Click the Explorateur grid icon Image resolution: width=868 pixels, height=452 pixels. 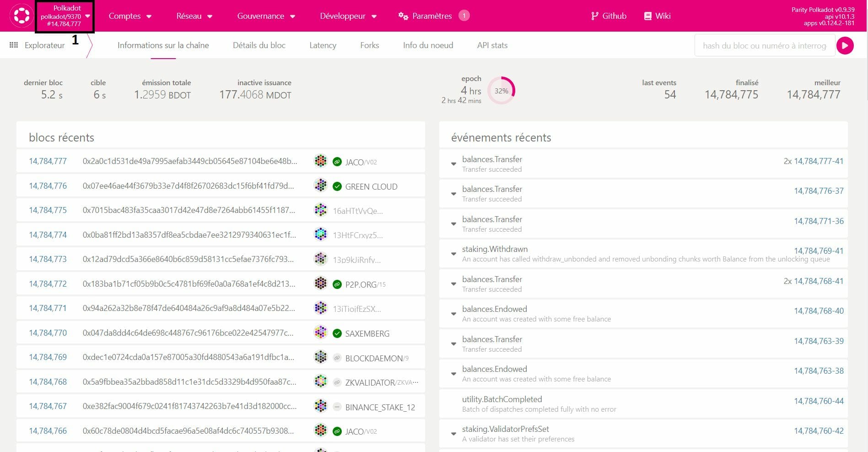pos(14,45)
